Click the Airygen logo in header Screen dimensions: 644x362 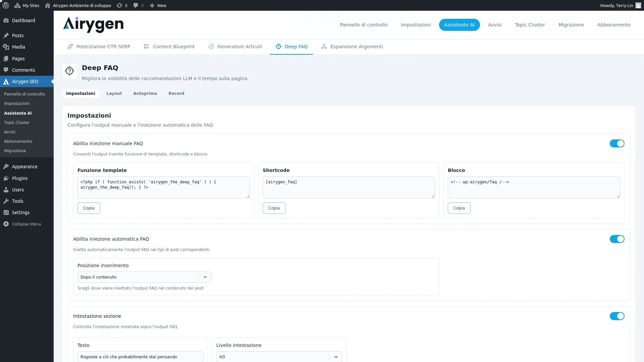point(93,25)
